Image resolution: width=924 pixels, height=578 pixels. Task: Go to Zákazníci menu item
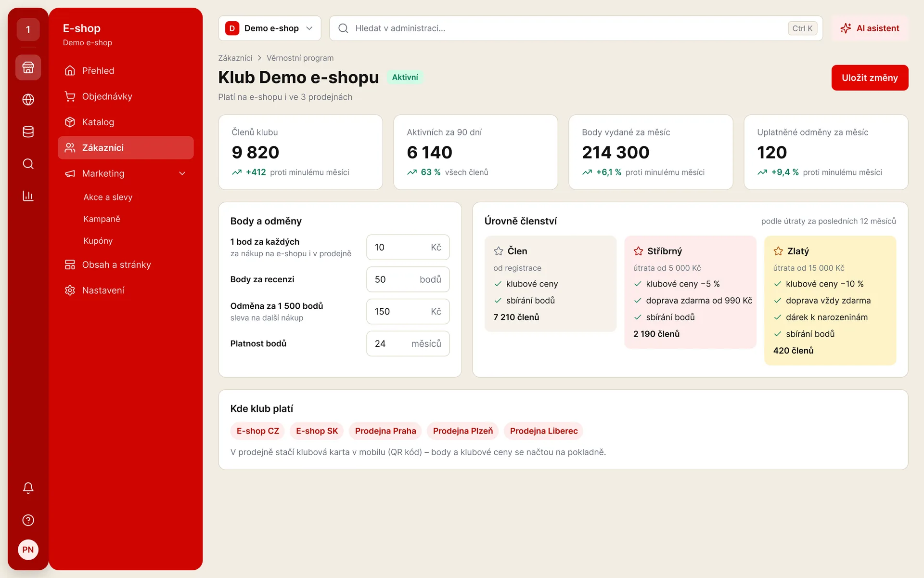(126, 148)
